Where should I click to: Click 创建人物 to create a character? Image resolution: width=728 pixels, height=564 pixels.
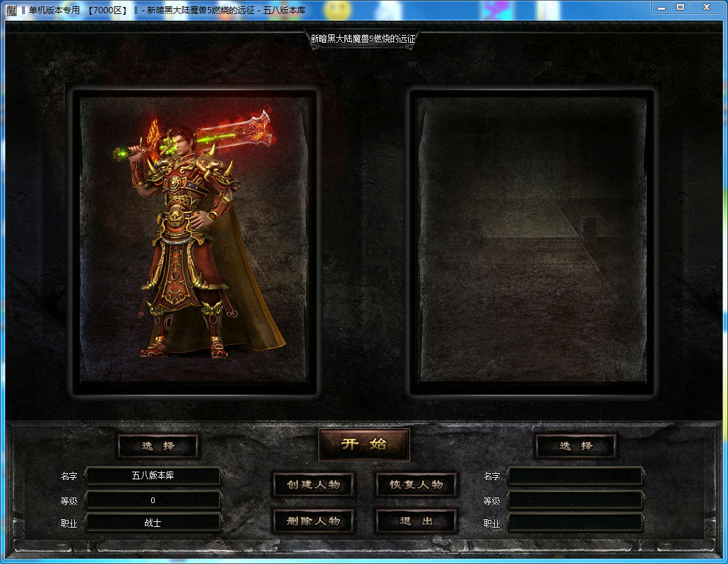314,485
